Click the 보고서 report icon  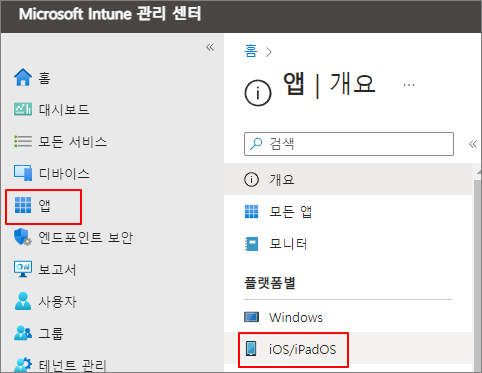(x=23, y=269)
